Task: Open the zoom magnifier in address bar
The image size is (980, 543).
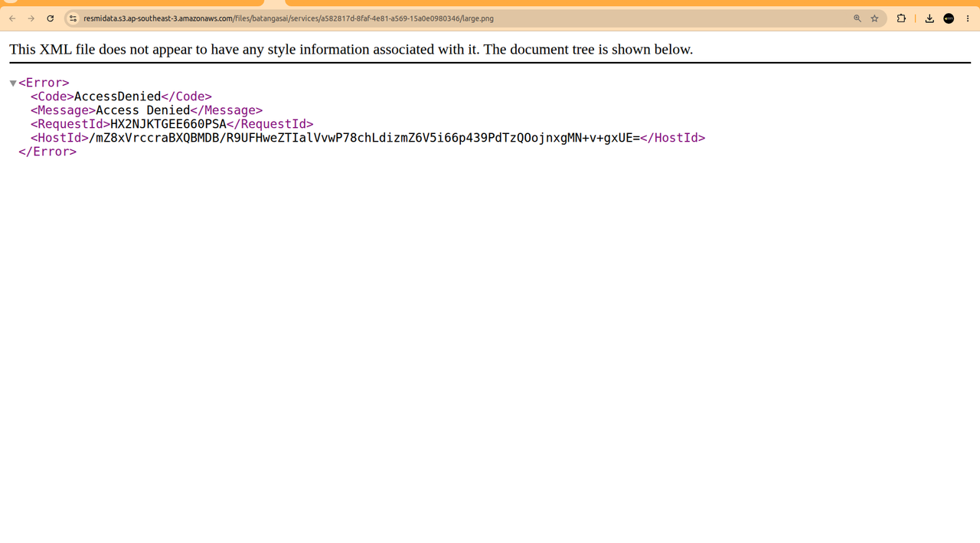Action: 857,18
